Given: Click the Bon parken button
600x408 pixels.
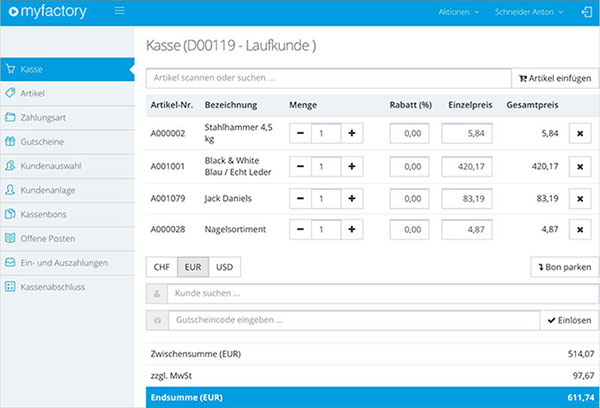Looking at the screenshot, I should tap(564, 267).
